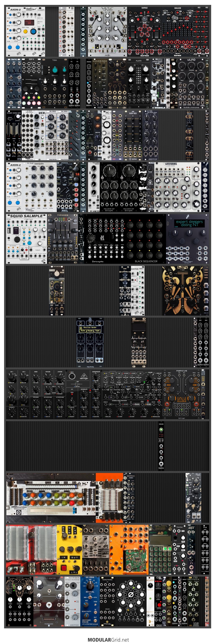
Task: Select the ATC-1 ADAPTER module
Action: coord(49,601)
